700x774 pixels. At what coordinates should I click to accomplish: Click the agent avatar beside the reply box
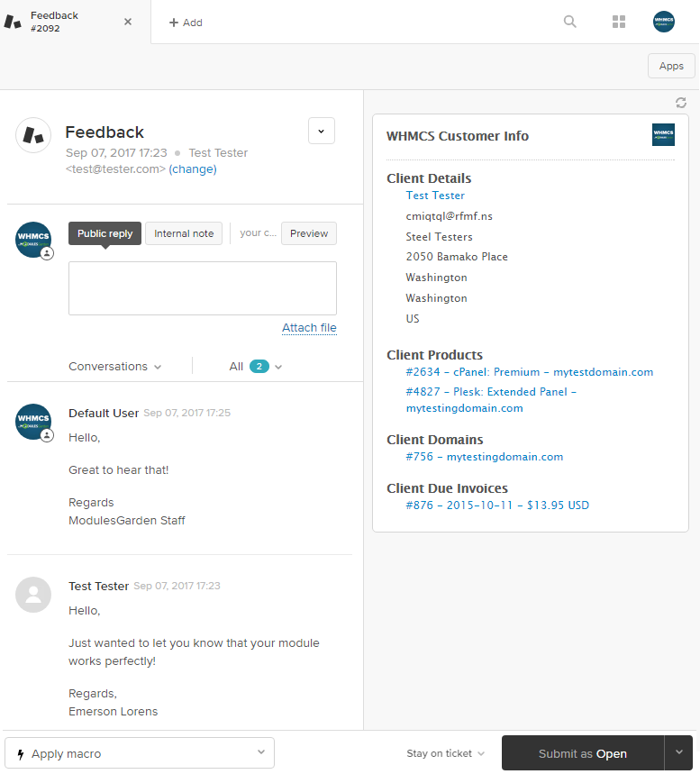tap(33, 240)
